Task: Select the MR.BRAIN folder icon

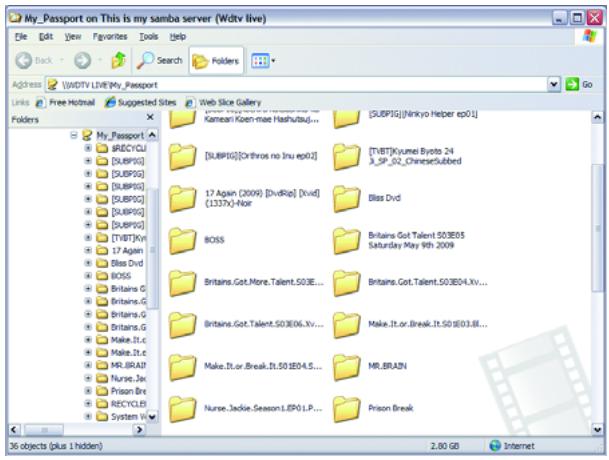Action: point(346,366)
